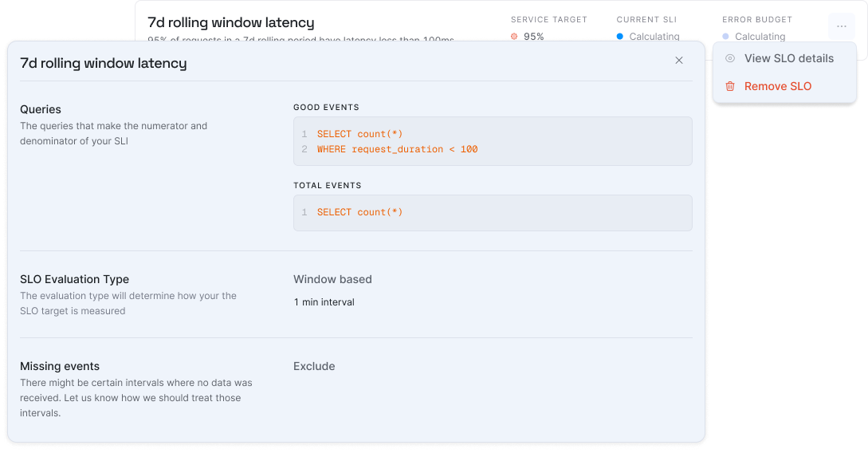
Task: Click the blue Error Budget status dot
Action: (x=725, y=36)
